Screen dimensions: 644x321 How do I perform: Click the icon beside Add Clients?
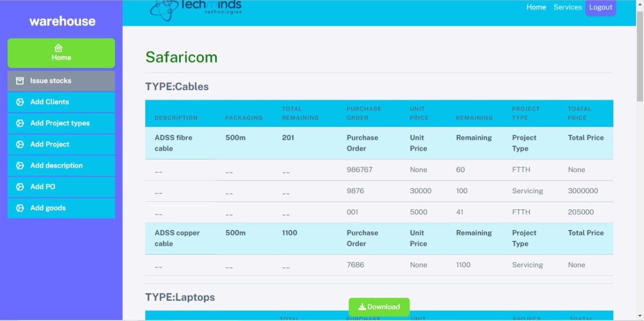coord(20,102)
